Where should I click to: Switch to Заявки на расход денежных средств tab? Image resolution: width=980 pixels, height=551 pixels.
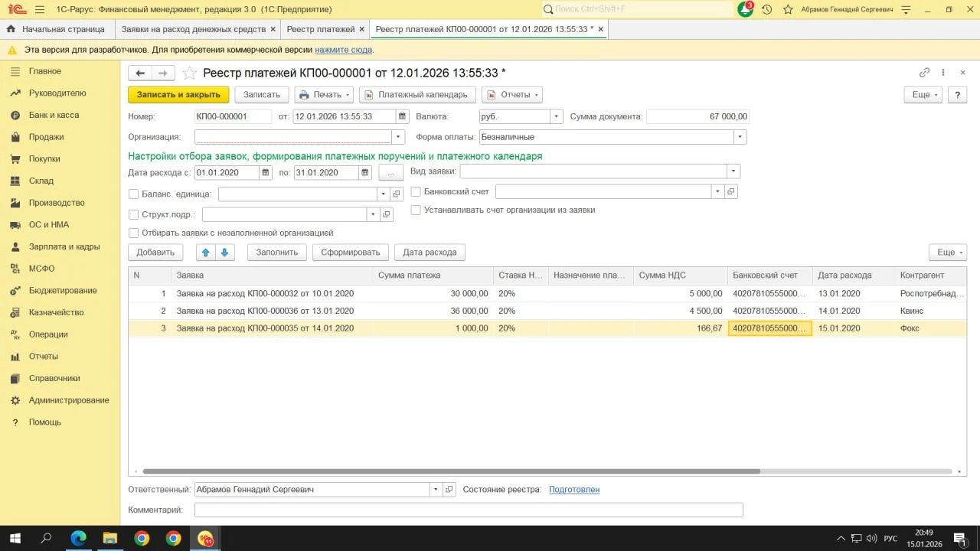click(x=192, y=29)
